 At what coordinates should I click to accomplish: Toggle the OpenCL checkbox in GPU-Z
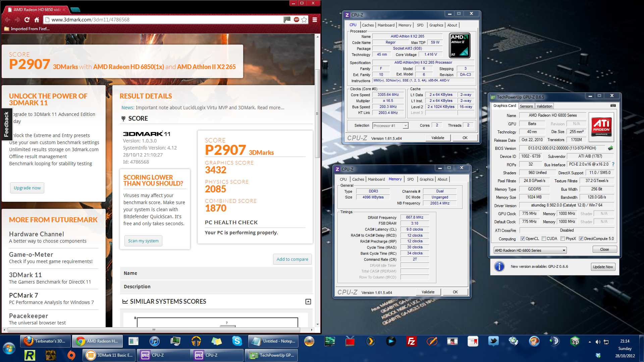click(x=523, y=239)
